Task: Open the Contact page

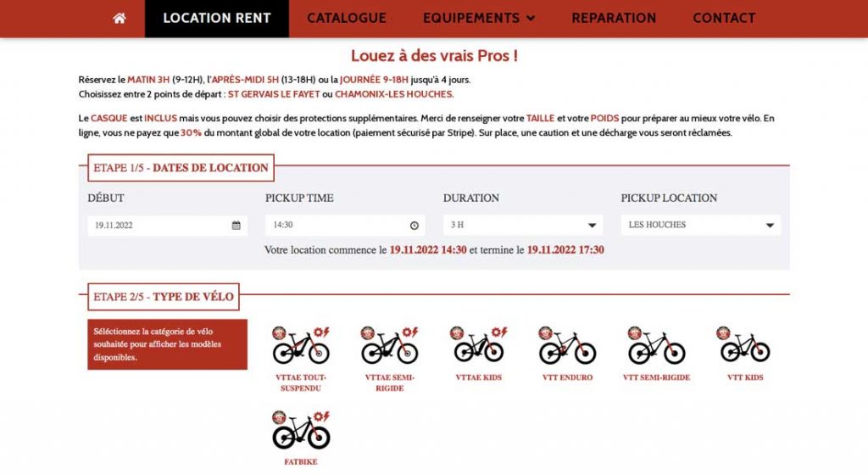Action: pyautogui.click(x=724, y=19)
